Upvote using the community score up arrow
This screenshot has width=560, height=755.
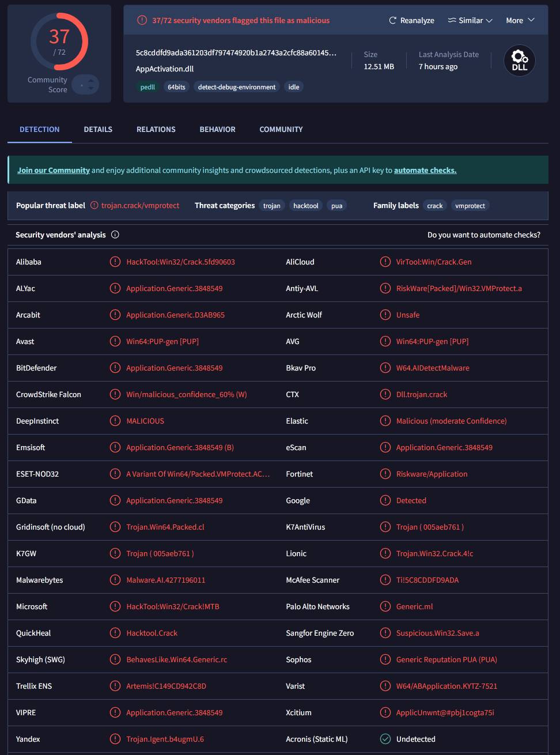90,81
